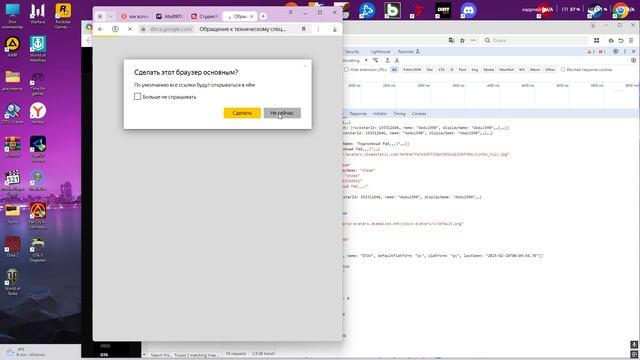Screen dimensions: 640x360
Task: Open the DevTools three-dot options menu
Action: tap(625, 51)
